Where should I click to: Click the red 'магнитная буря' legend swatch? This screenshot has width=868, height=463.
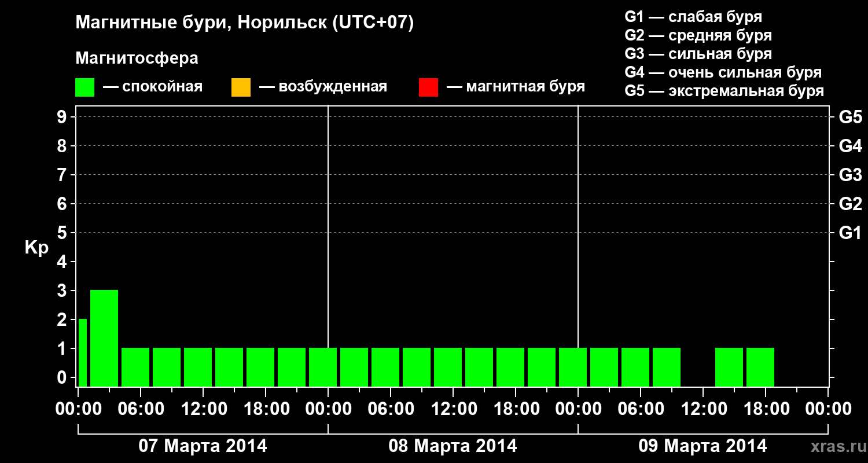[428, 87]
